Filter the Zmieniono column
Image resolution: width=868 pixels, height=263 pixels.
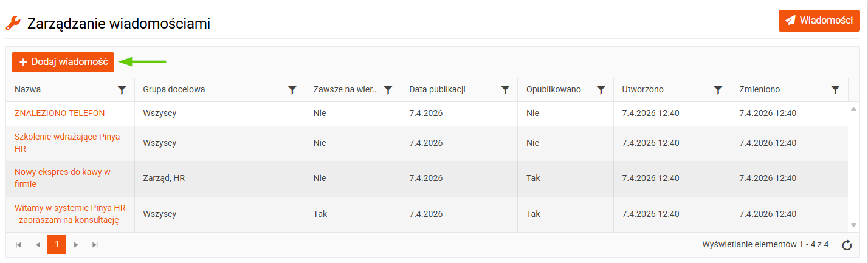coord(835,90)
